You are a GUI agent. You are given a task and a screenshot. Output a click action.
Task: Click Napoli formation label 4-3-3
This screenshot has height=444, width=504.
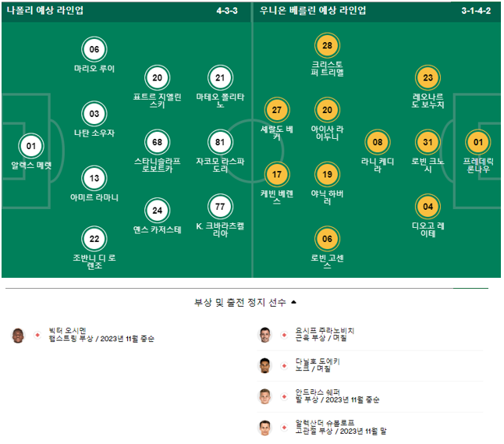[227, 11]
